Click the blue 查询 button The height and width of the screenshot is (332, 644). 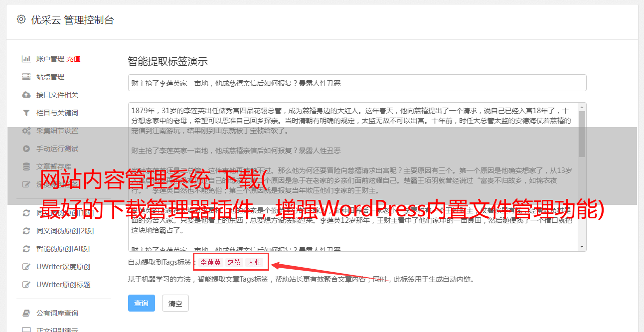click(x=142, y=303)
